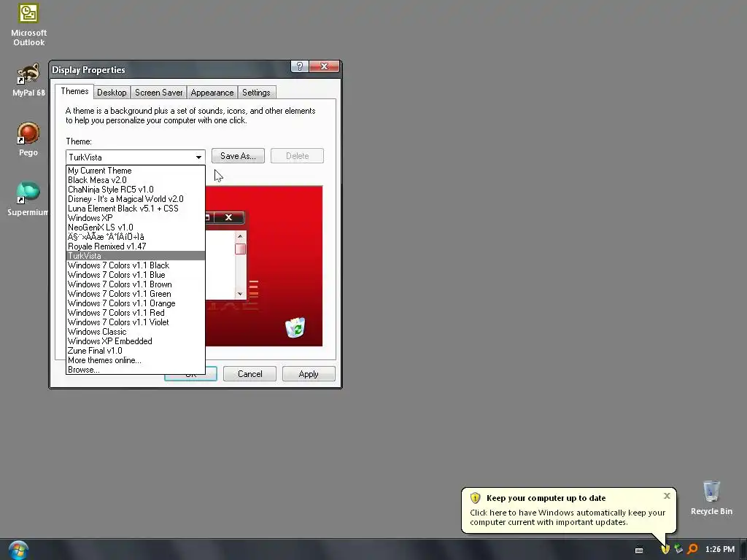
Task: Choose Windows 7 Colors v1.1 Red
Action: [x=135, y=313]
